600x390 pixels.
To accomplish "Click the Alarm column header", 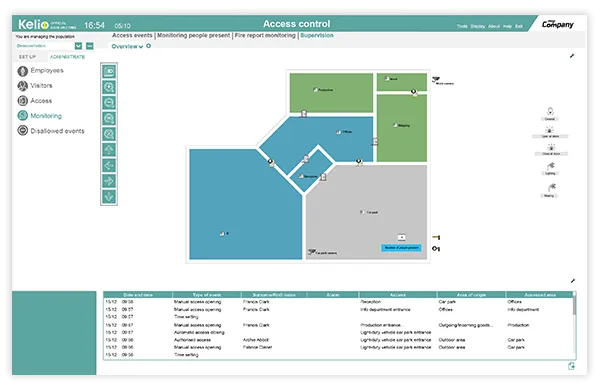I will (333, 295).
